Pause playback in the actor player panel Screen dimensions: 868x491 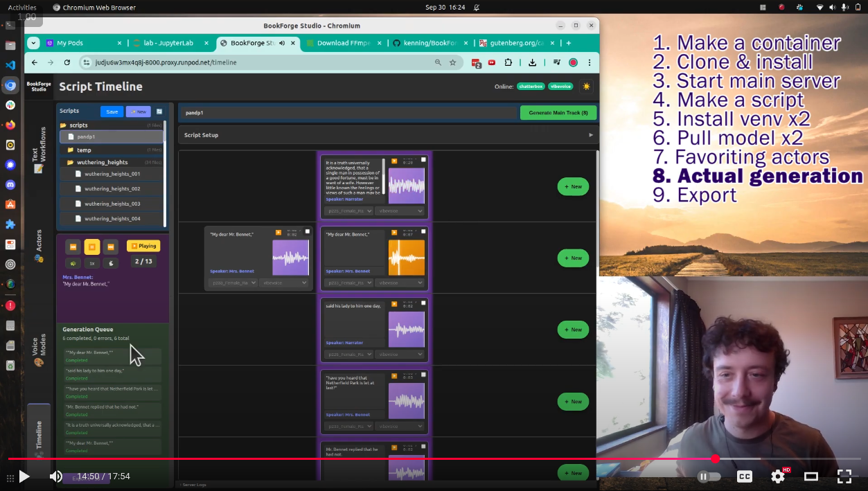tap(92, 247)
